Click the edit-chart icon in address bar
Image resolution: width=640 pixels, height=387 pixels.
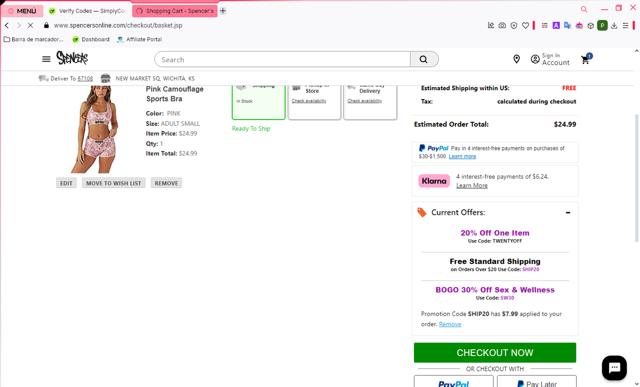[491, 25]
